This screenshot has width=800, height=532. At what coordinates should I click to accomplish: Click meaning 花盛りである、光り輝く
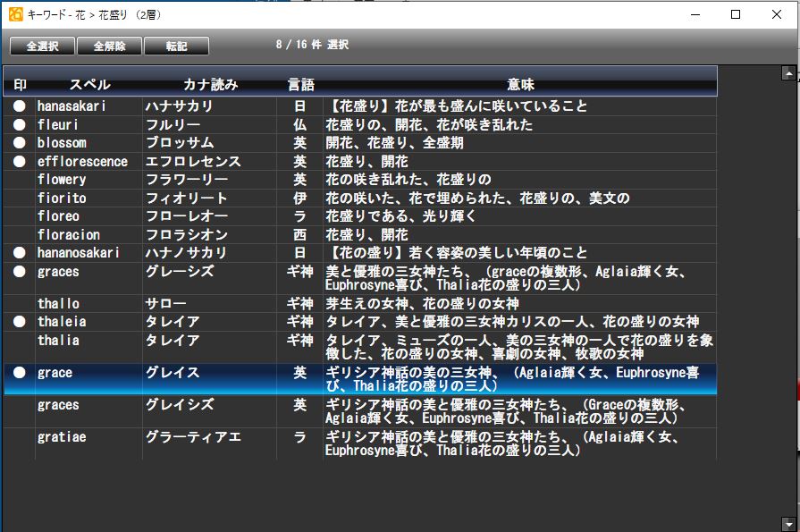[401, 216]
